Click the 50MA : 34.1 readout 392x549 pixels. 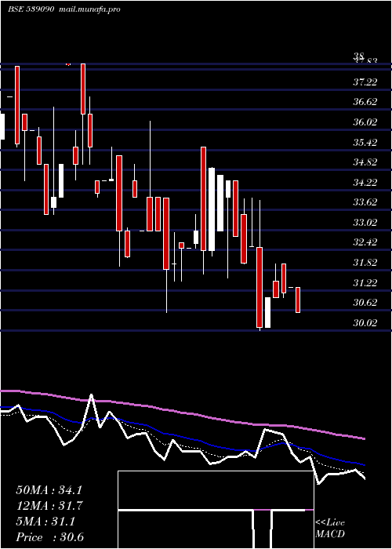tap(49, 490)
